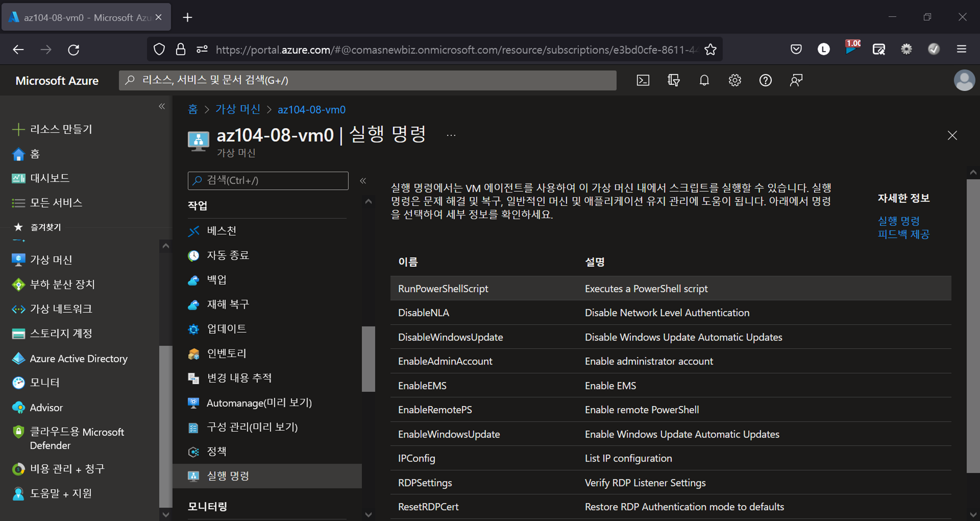Click 리소스 만들기 plus icon

(18, 129)
